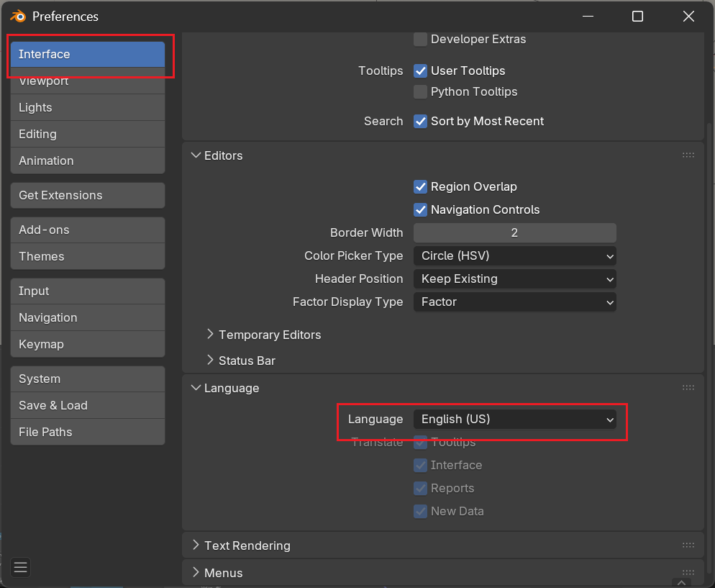The image size is (715, 588).
Task: Open the Add-ons section
Action: [88, 230]
